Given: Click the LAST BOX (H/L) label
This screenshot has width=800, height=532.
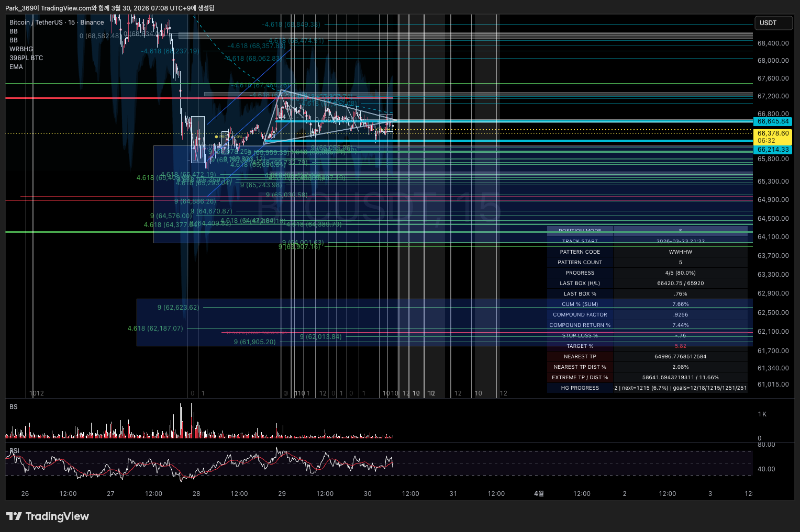Looking at the screenshot, I should [x=580, y=284].
